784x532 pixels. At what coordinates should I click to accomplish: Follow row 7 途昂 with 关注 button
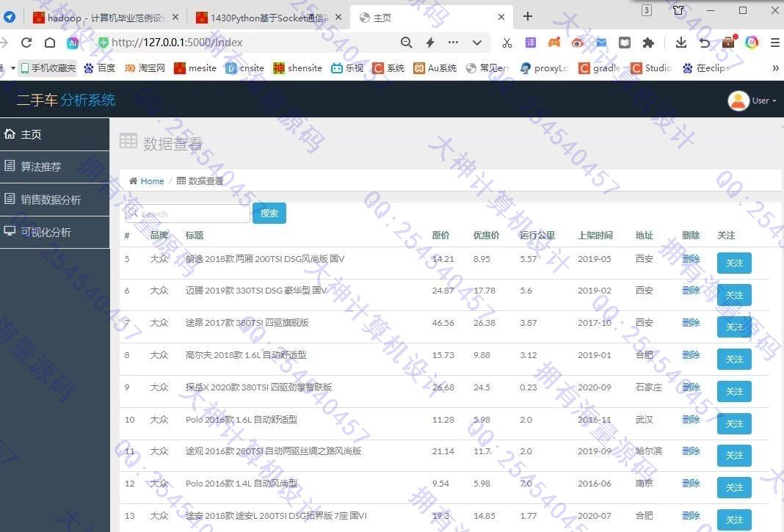734,327
